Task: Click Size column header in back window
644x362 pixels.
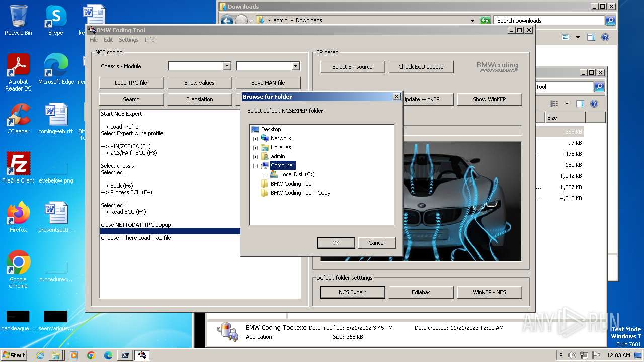Action: coord(565,118)
